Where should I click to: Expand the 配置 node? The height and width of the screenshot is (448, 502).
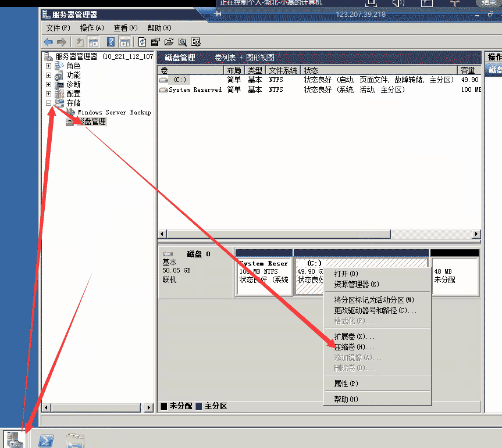48,94
